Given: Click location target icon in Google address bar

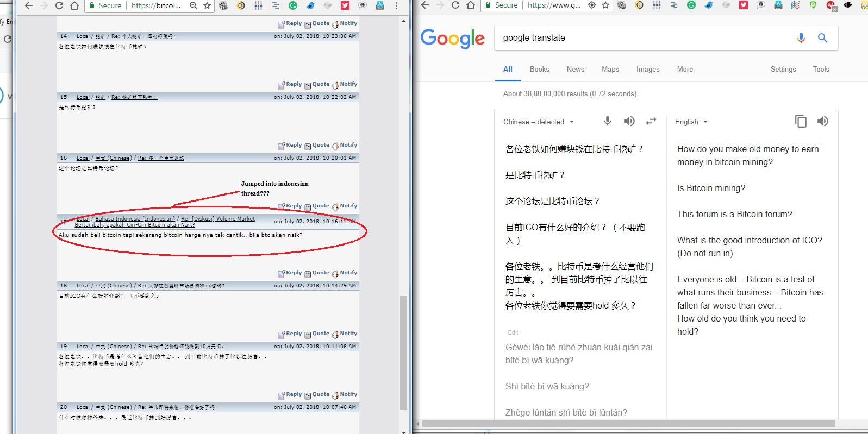Looking at the screenshot, I should coord(592,5).
